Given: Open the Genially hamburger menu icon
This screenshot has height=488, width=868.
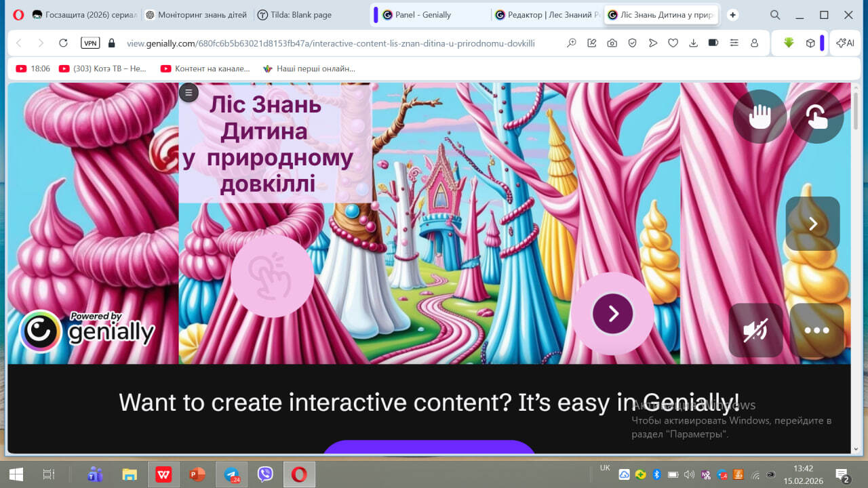Looking at the screenshot, I should point(189,93).
